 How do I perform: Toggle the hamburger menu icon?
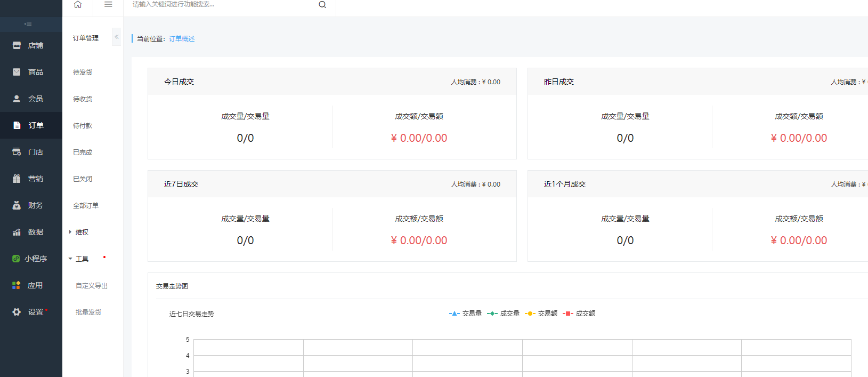tap(108, 4)
